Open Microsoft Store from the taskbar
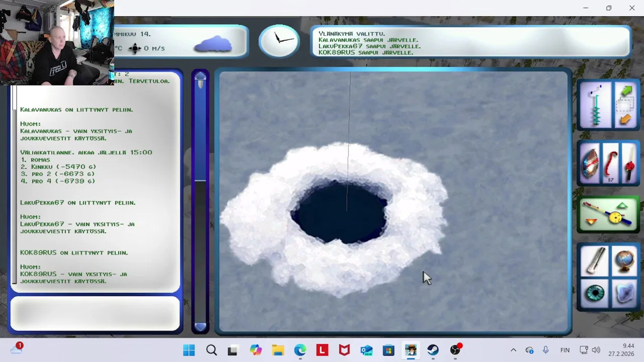Screen dimensions: 644x362 point(388,350)
